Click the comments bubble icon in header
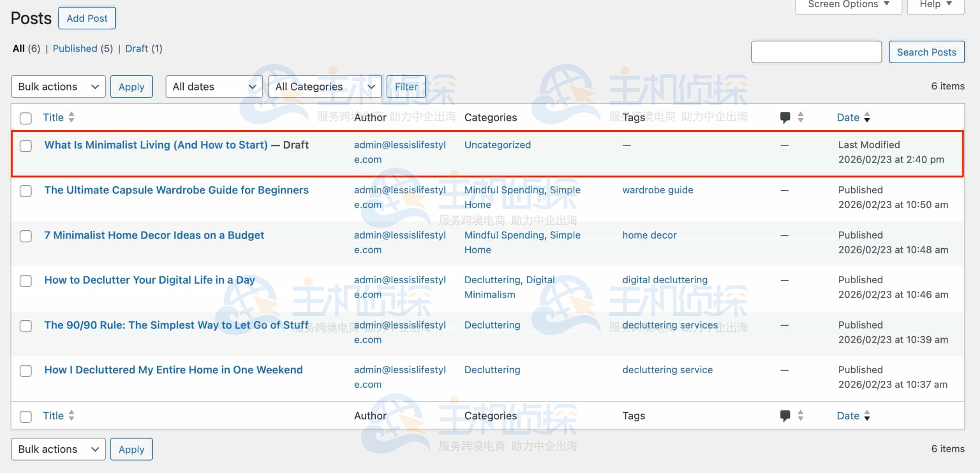980x473 pixels. click(x=785, y=117)
